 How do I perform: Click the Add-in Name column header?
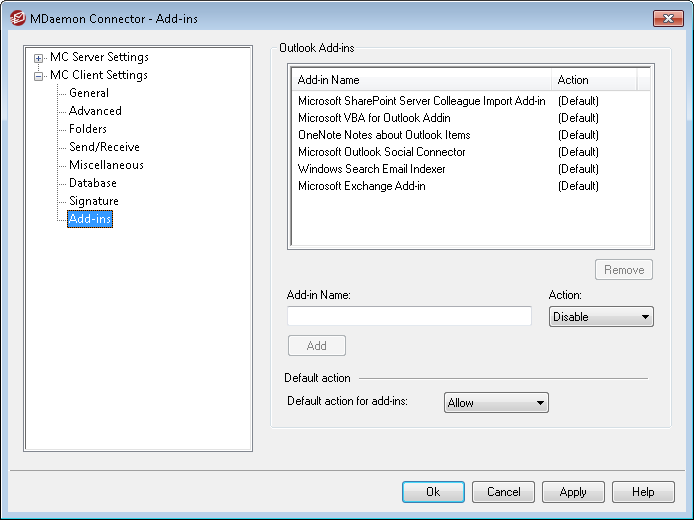(x=420, y=80)
